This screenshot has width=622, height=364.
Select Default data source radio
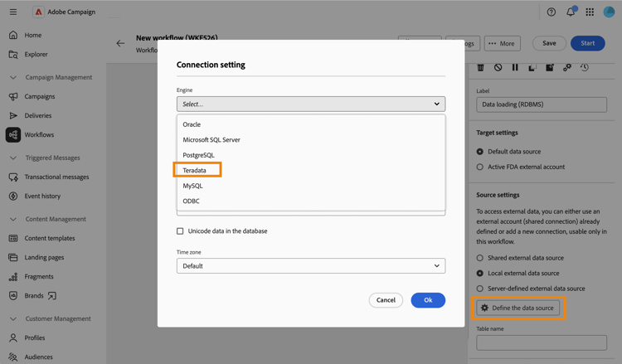[480, 152]
